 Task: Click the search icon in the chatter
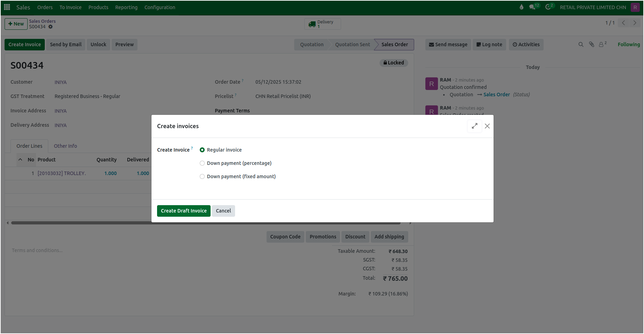click(581, 44)
